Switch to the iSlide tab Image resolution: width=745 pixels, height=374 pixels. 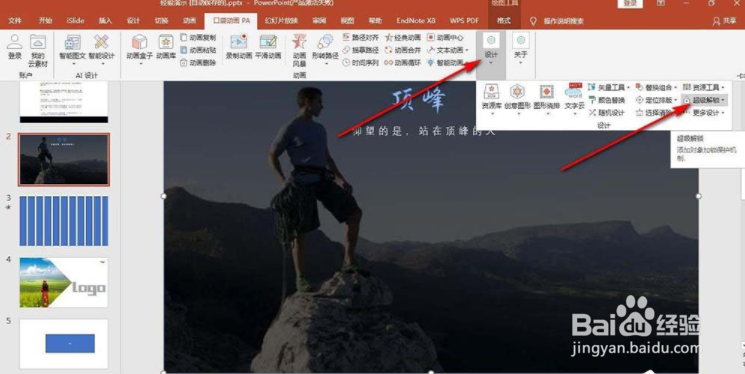(75, 21)
